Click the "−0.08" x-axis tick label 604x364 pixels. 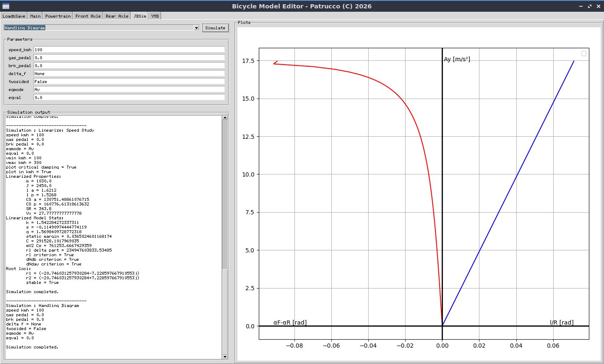(x=294, y=346)
